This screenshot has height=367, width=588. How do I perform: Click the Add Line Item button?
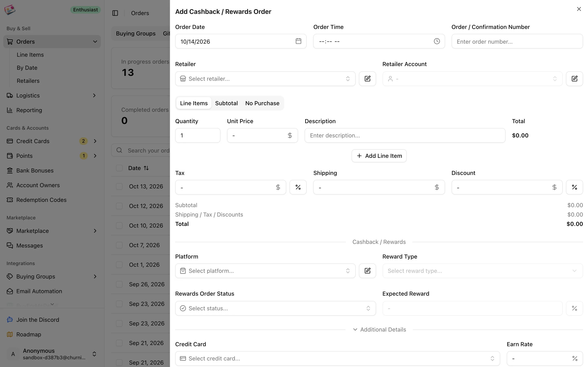coord(379,156)
